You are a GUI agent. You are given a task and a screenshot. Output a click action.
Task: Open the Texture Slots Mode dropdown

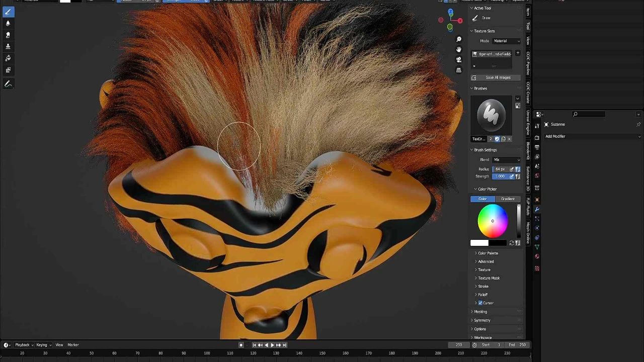[506, 41]
